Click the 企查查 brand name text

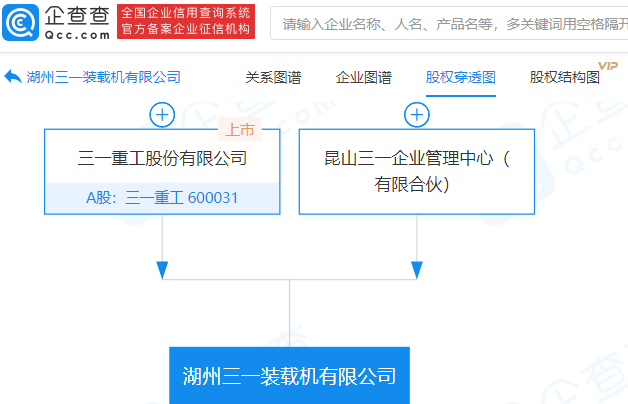click(77, 16)
